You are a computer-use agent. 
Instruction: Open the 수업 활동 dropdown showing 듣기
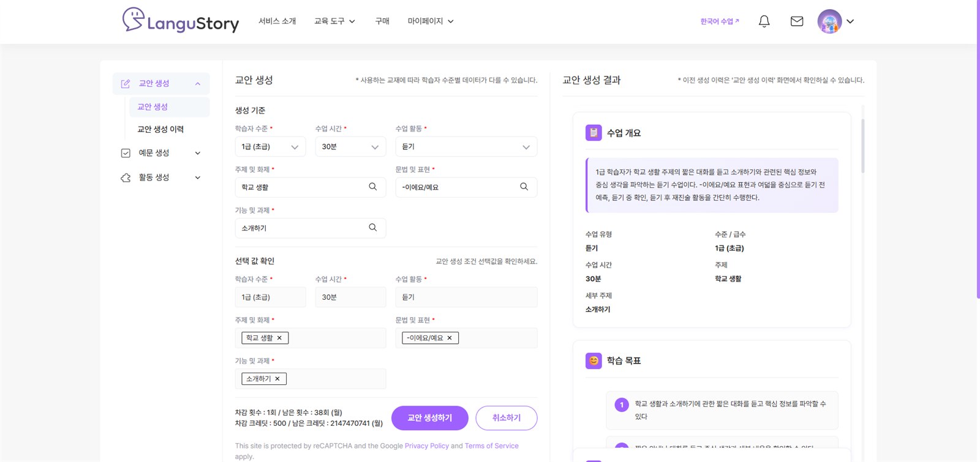pos(466,147)
